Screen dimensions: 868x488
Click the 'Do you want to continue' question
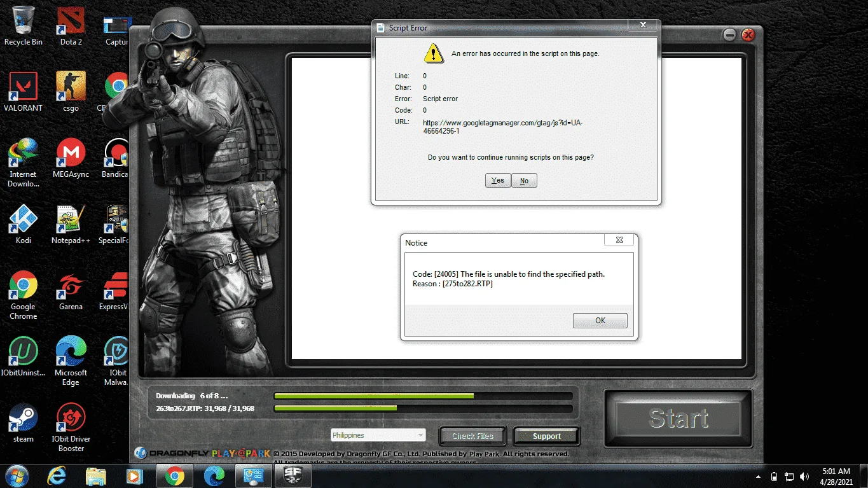point(511,157)
